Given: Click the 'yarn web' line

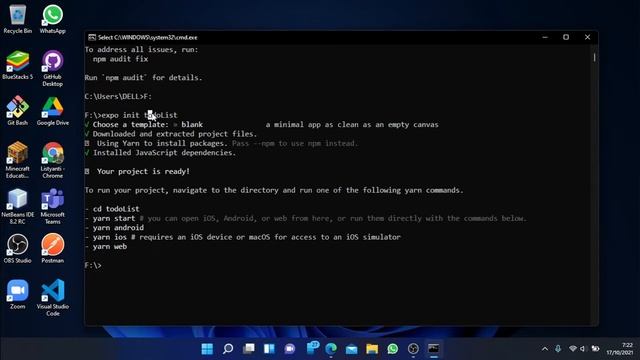Looking at the screenshot, I should point(110,247).
